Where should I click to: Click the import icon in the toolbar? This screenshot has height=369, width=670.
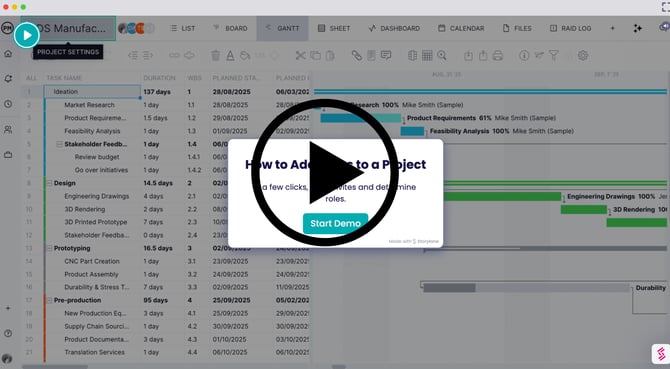tap(468, 56)
